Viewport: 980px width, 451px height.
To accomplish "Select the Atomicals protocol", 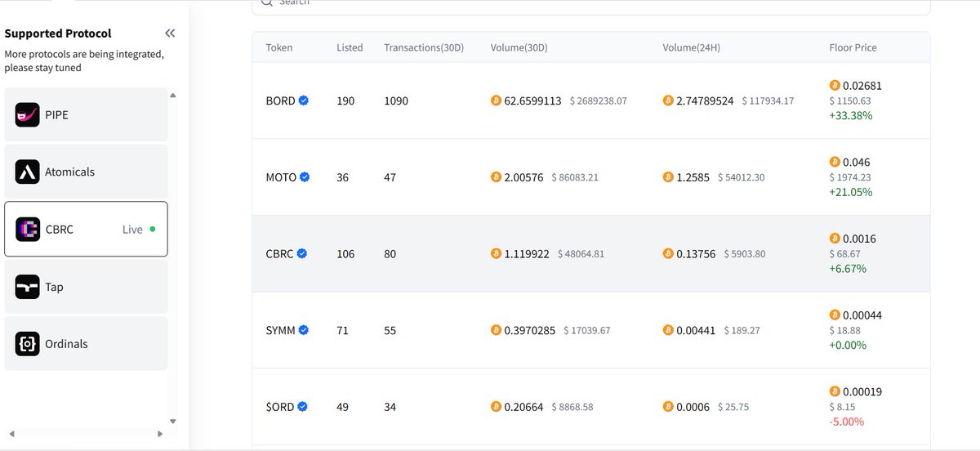I will pos(86,172).
